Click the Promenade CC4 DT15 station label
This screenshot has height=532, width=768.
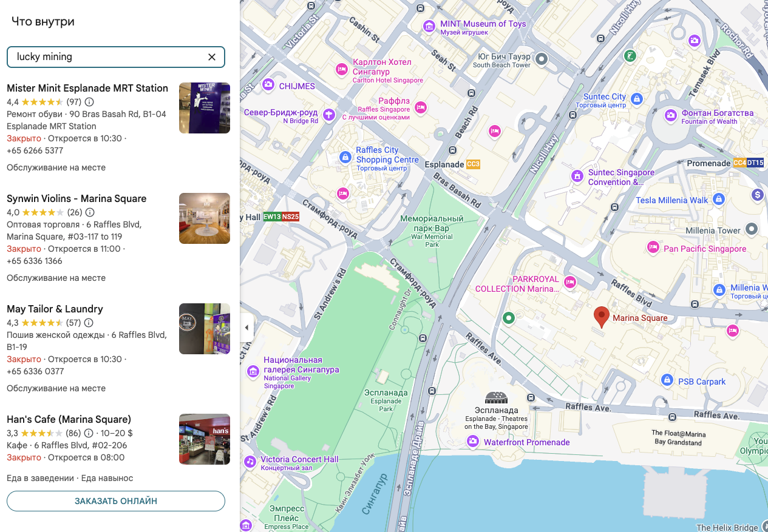point(725,163)
